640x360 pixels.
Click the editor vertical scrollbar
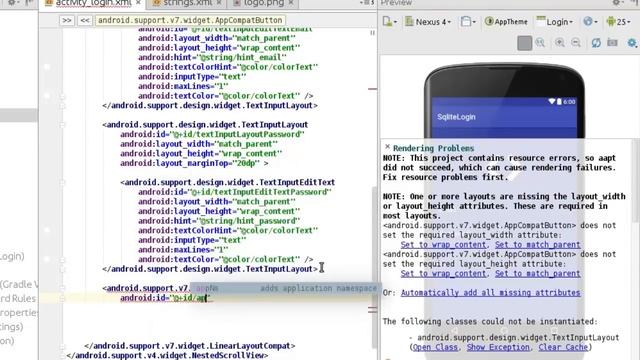pos(374,267)
